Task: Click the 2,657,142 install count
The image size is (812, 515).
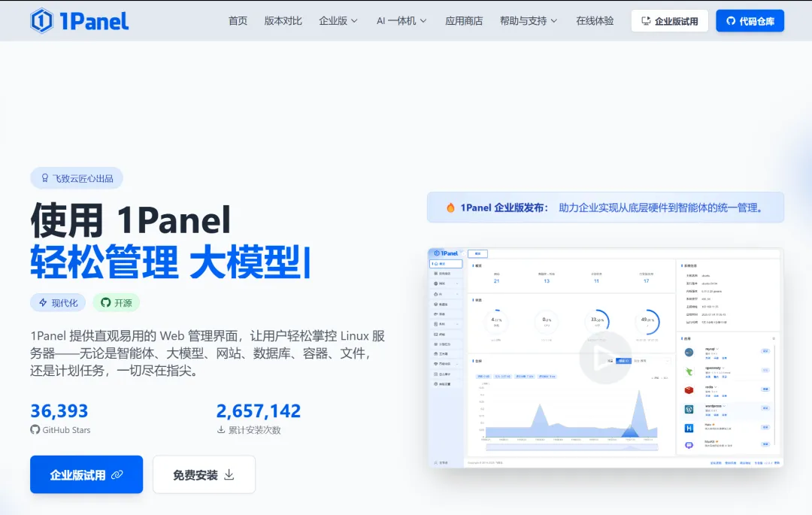Action: (258, 411)
